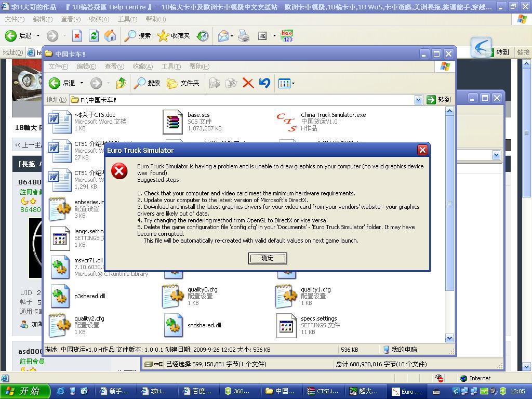Expand the address bar dropdown in the explorer
Viewport: 532px width, 399px height.
point(418,100)
